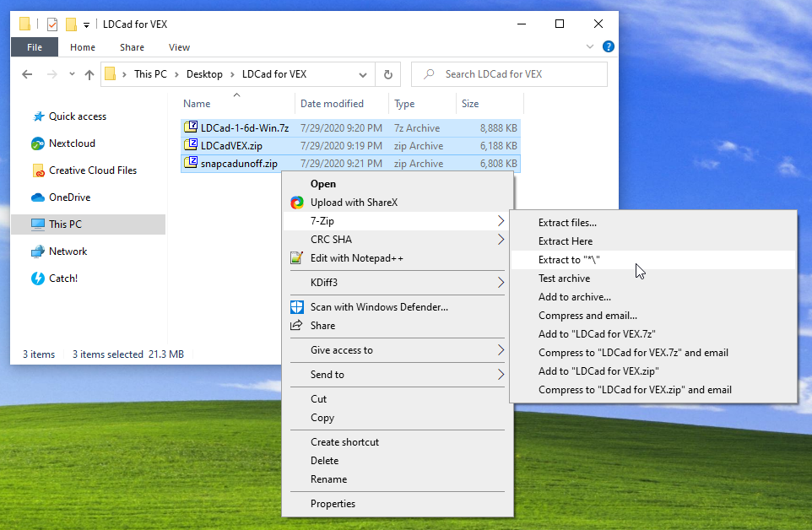Choose Extract Here from 7-Zip submenu

tap(566, 241)
